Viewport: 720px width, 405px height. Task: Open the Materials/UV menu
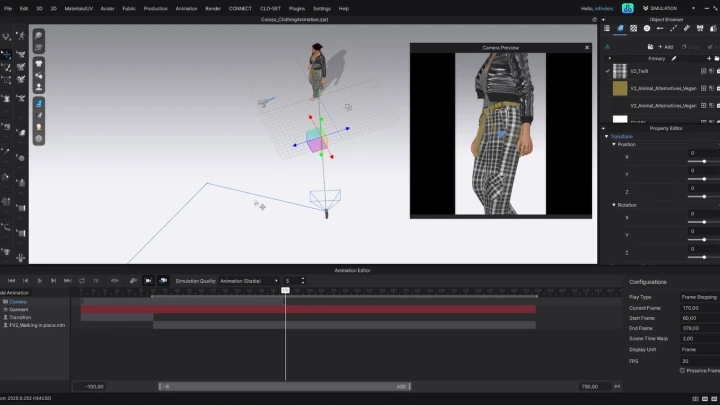(79, 8)
